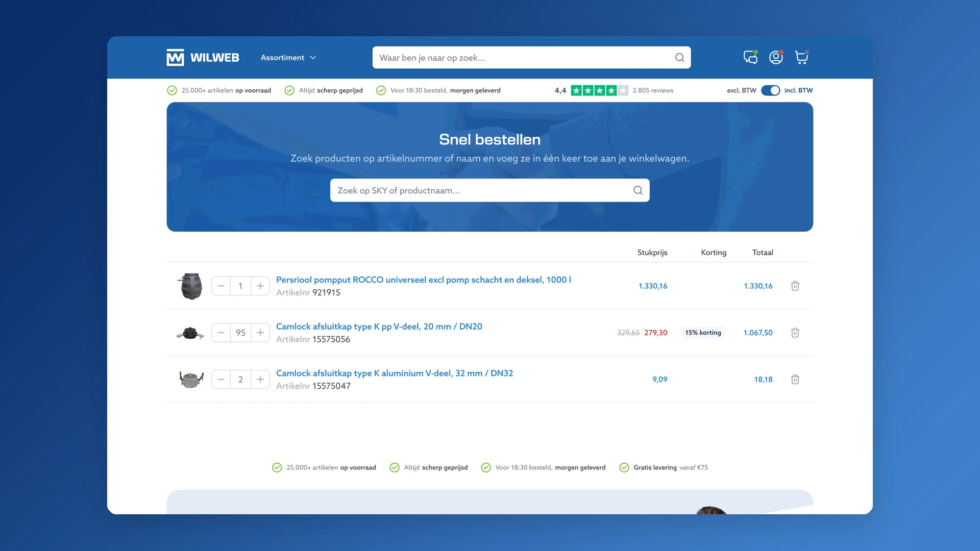Open Camlock afsluitkap aluminium DN32 link
The image size is (980, 551).
(395, 373)
